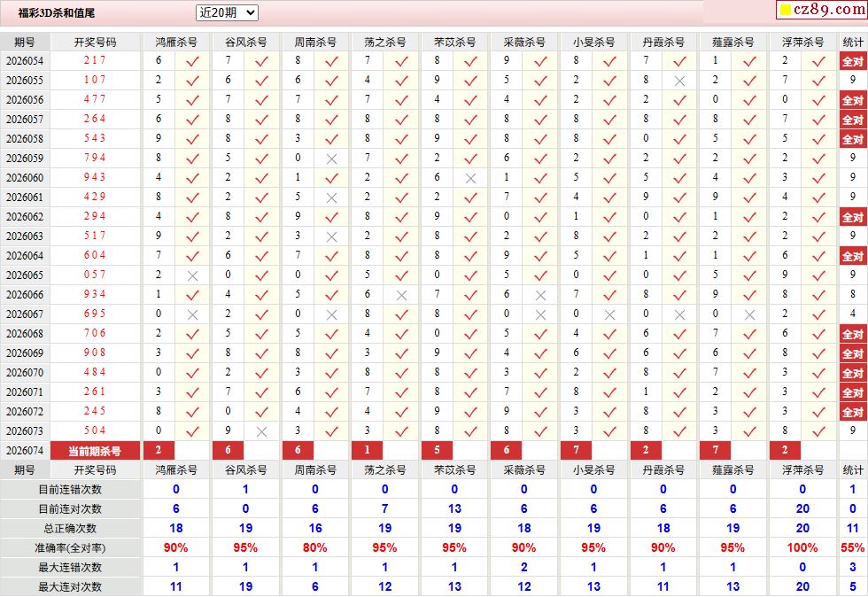Open the 近20期 period dropdown
The image size is (868, 597).
click(227, 12)
